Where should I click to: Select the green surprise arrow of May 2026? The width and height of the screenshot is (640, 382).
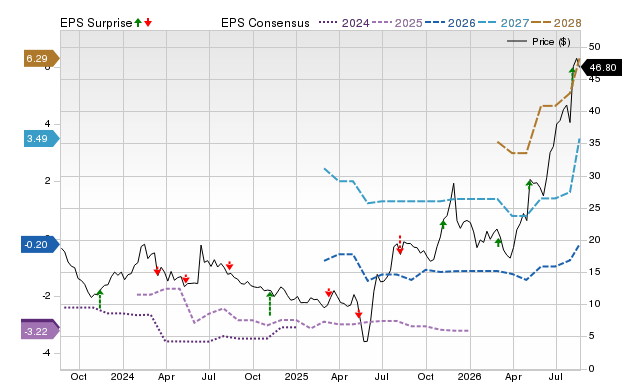click(529, 184)
